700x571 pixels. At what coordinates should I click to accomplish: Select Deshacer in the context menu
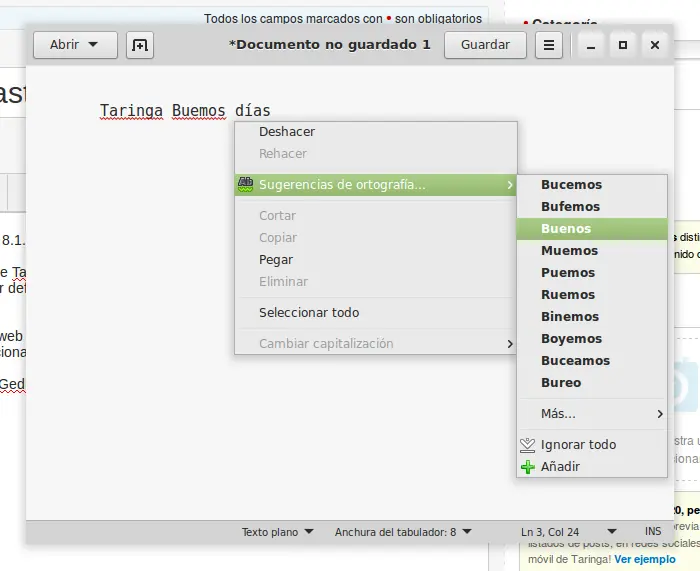point(375,132)
